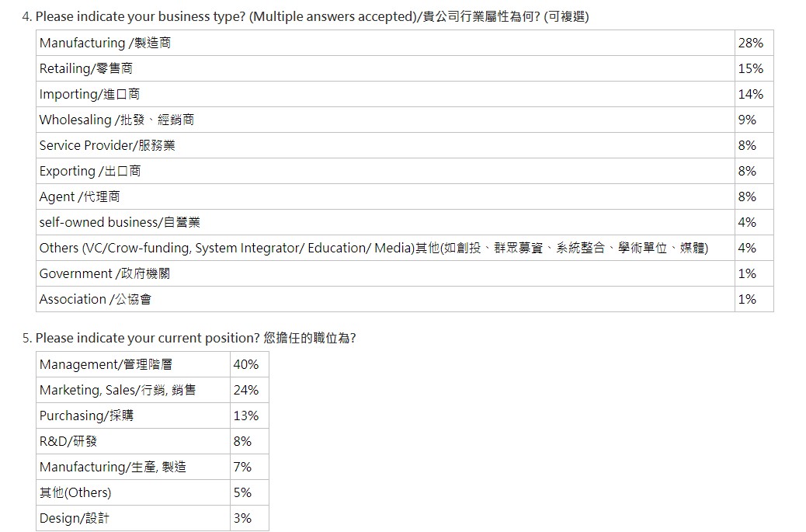Select the Wholesaling business type cell
Viewport: 806px width, 532px height.
(x=385, y=120)
